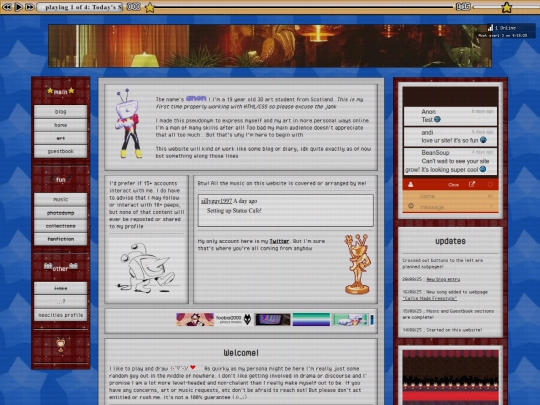Click the 'main' starred sidebar heading
Image resolution: width=540 pixels, height=405 pixels.
pyautogui.click(x=61, y=91)
